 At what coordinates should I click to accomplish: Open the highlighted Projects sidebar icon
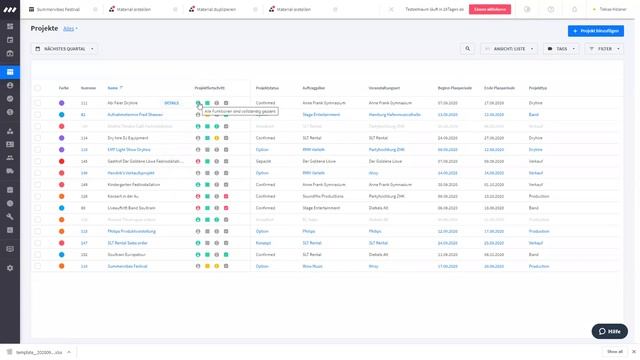point(10,72)
